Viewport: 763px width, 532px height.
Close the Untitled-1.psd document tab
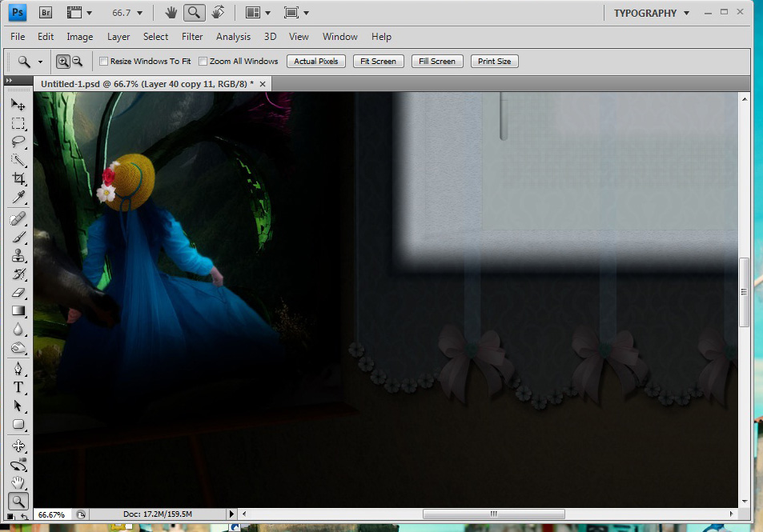pyautogui.click(x=263, y=84)
